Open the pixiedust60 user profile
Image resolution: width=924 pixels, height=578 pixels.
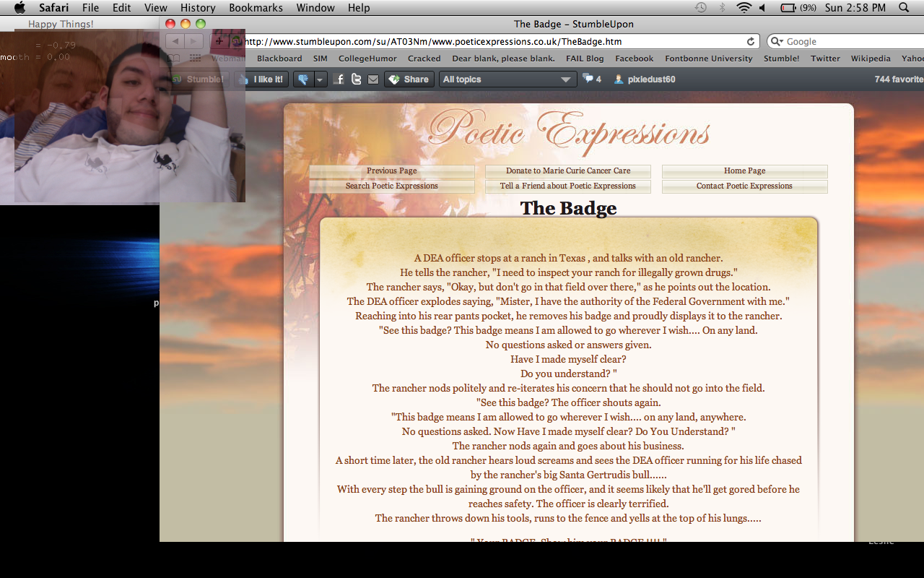pyautogui.click(x=645, y=79)
